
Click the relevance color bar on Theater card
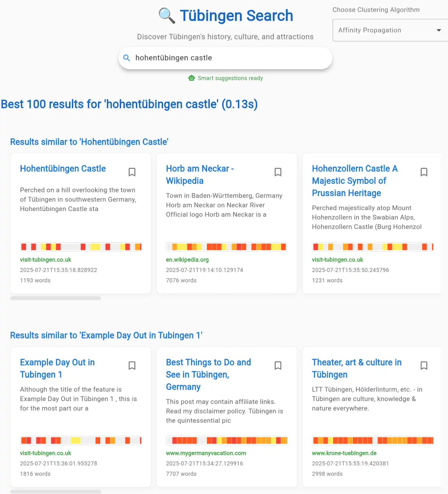pyautogui.click(x=373, y=440)
